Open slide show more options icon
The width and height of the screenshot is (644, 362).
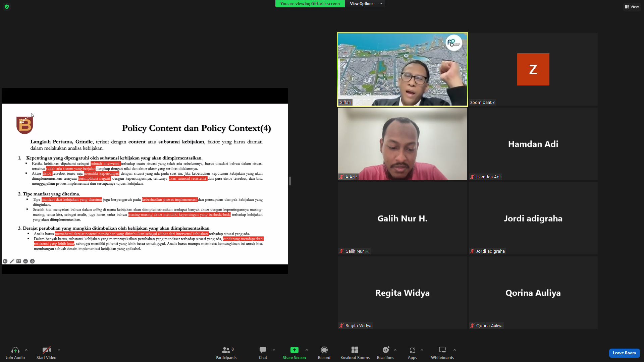click(25, 261)
